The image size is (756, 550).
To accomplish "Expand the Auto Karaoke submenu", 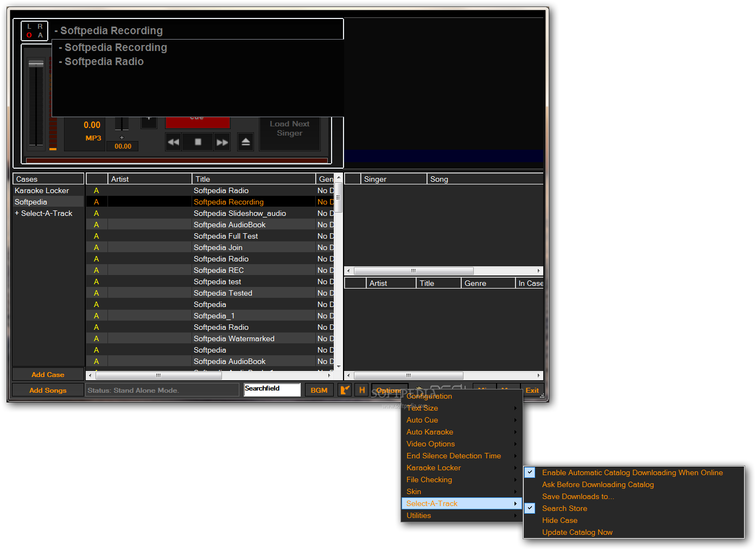I will 461,432.
